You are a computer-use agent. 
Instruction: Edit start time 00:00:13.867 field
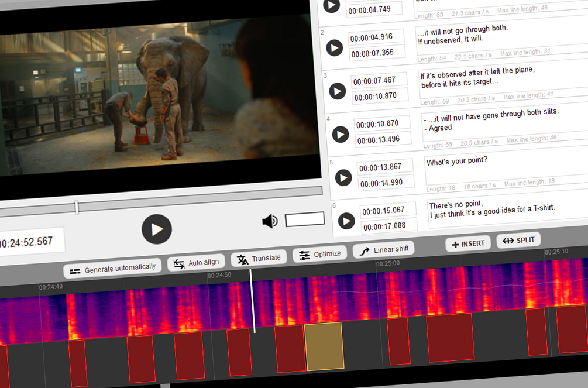(385, 167)
